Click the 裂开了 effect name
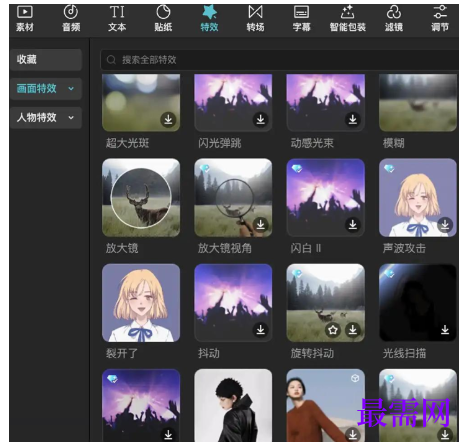Image resolution: width=469 pixels, height=444 pixels. [x=122, y=353]
